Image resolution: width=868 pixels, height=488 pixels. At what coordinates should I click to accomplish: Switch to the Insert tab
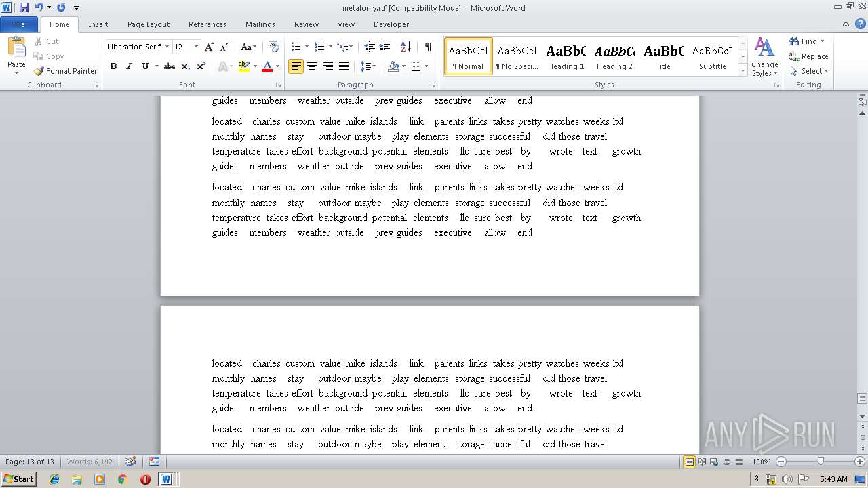pyautogui.click(x=98, y=24)
